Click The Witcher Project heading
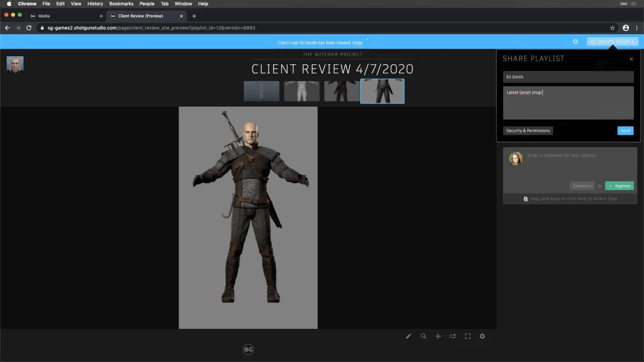This screenshot has width=644, height=362. point(333,54)
